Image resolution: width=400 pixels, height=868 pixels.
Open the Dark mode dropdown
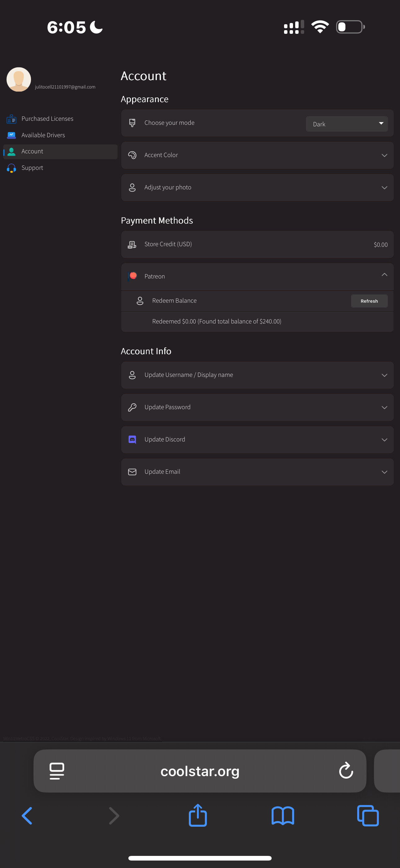point(346,124)
